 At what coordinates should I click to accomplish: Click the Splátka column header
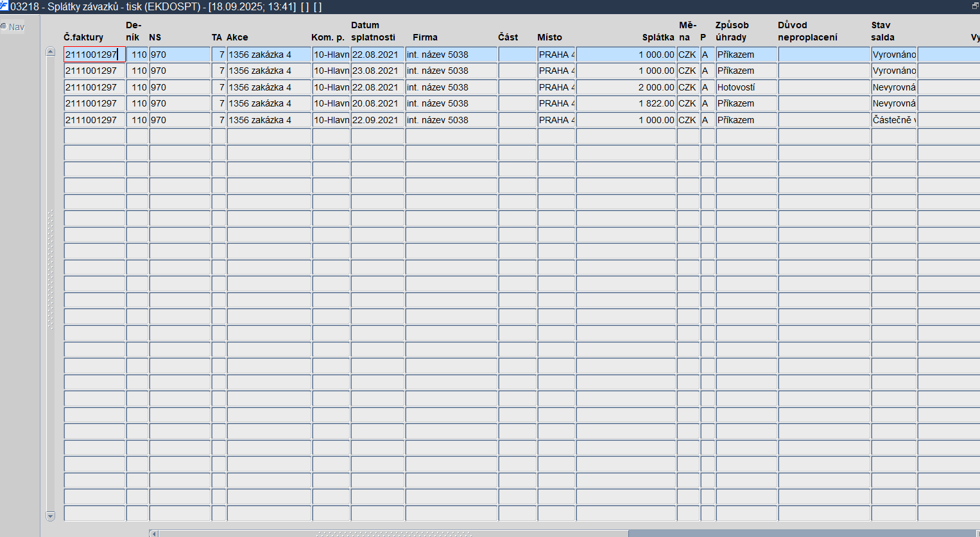tap(658, 37)
